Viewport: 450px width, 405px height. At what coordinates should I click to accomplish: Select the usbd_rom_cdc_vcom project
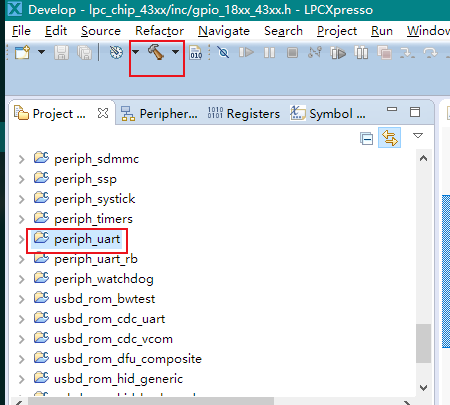(x=113, y=339)
